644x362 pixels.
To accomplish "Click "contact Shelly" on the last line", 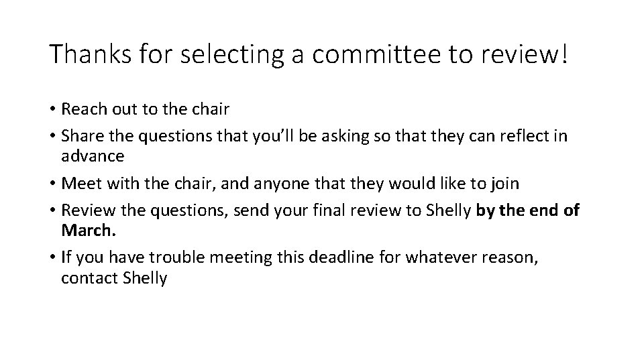I will pyautogui.click(x=113, y=278).
